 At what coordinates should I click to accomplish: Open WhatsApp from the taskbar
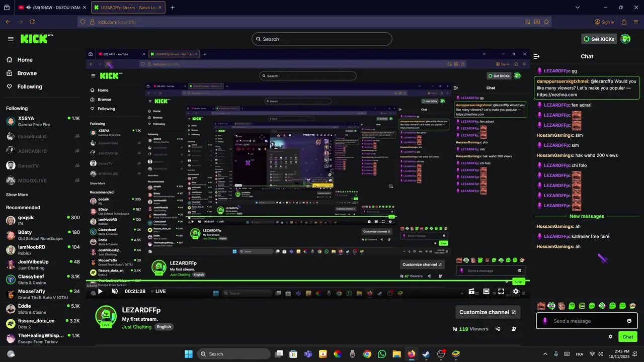(x=382, y=354)
